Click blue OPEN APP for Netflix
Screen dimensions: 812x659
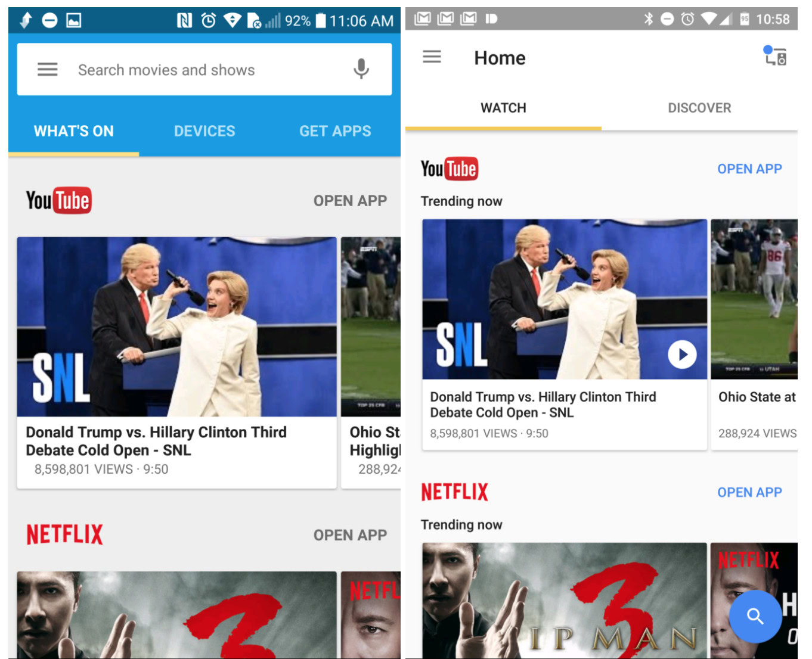749,493
